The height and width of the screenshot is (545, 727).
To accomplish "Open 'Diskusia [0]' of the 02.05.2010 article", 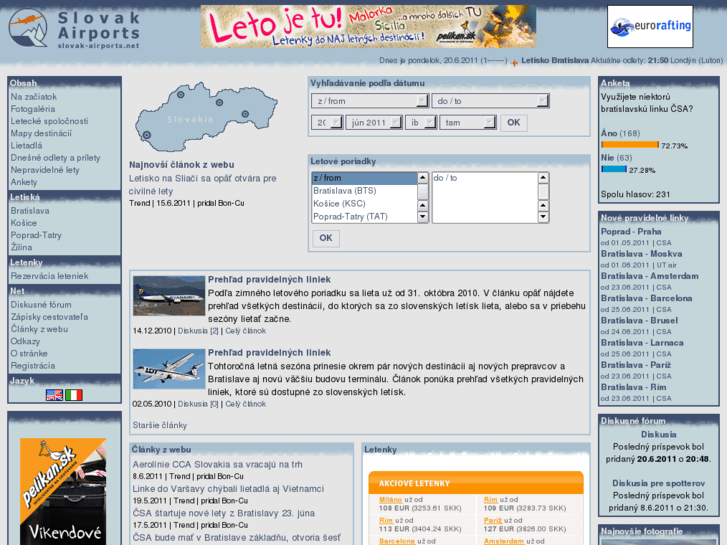I will click(198, 404).
